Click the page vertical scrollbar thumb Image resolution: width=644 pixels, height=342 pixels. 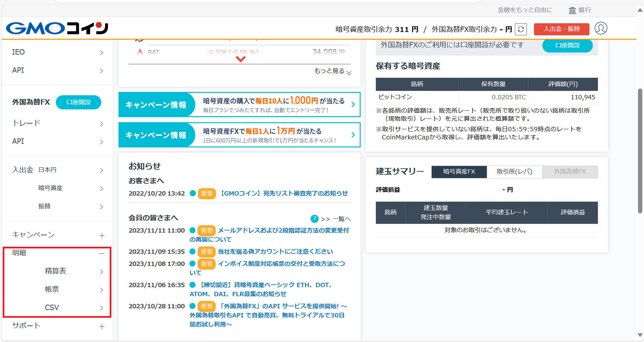pos(640,151)
